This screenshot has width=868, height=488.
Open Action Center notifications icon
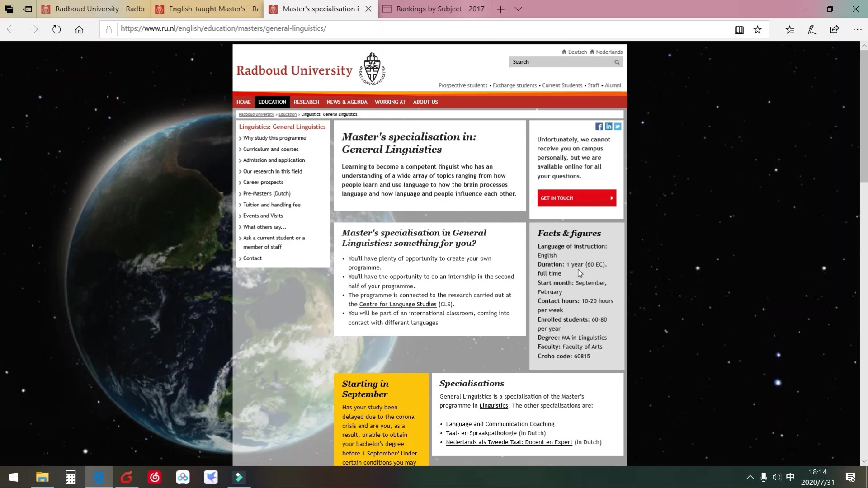(850, 477)
